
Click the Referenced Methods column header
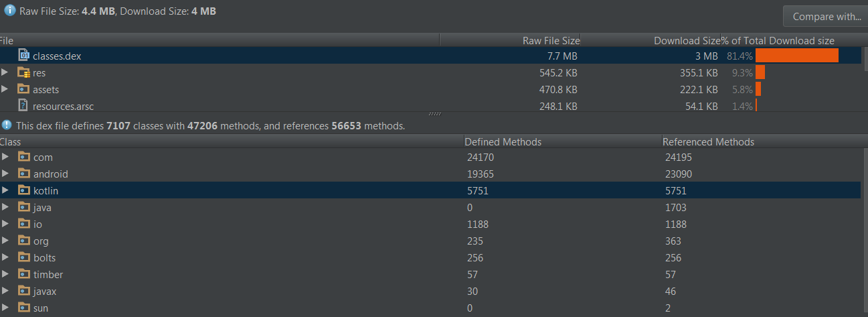708,142
